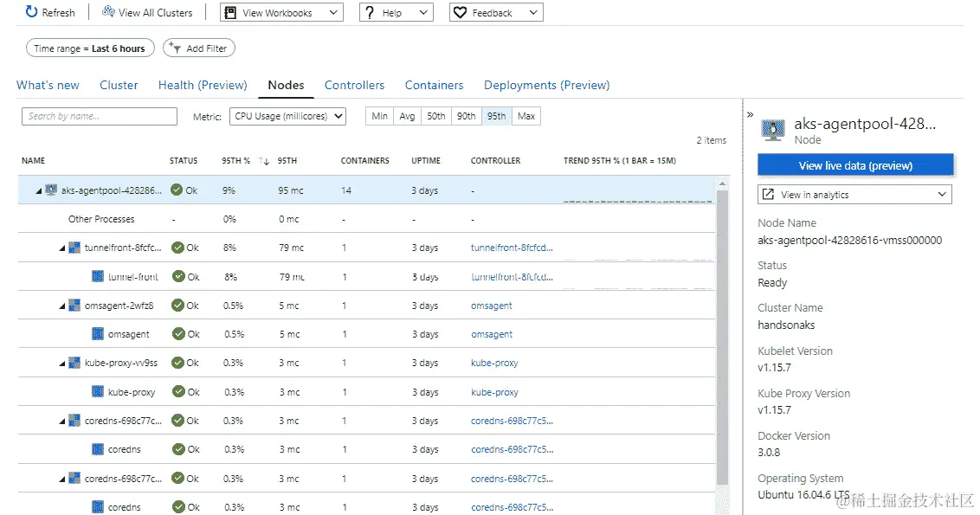Click the external link icon in View in analytics
The width and height of the screenshot is (980, 515).
pos(768,195)
